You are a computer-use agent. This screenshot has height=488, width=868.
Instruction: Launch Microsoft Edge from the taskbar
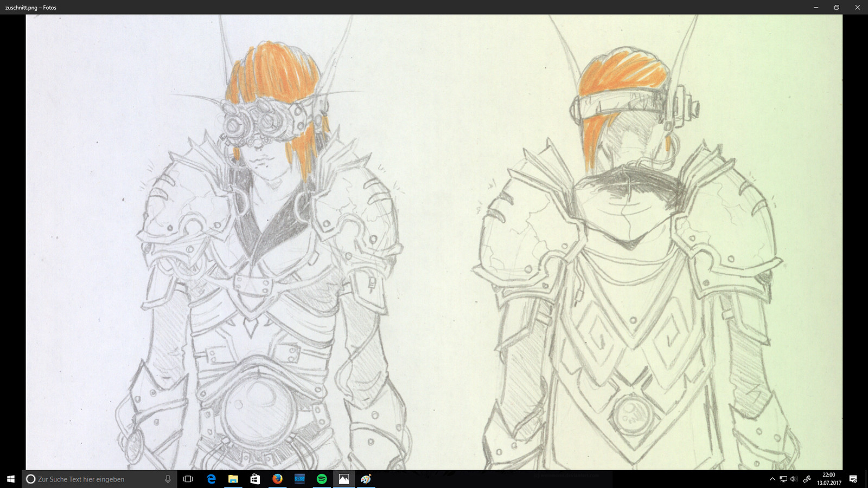211,479
